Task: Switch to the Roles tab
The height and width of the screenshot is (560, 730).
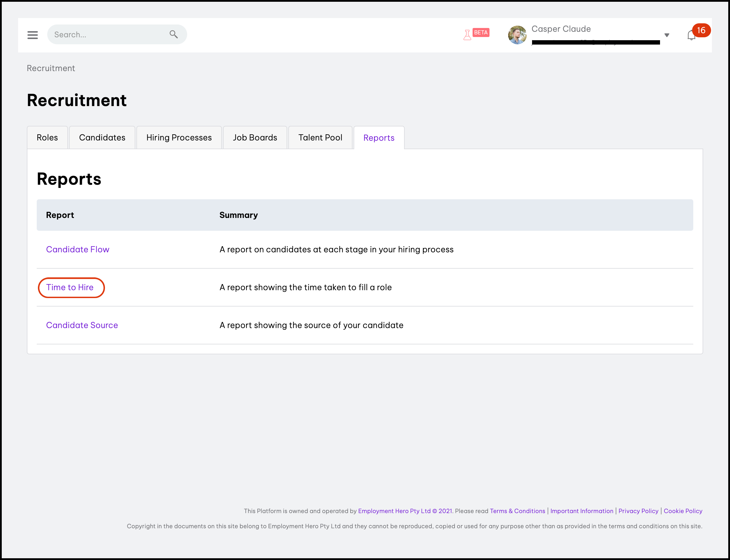Action: tap(47, 138)
